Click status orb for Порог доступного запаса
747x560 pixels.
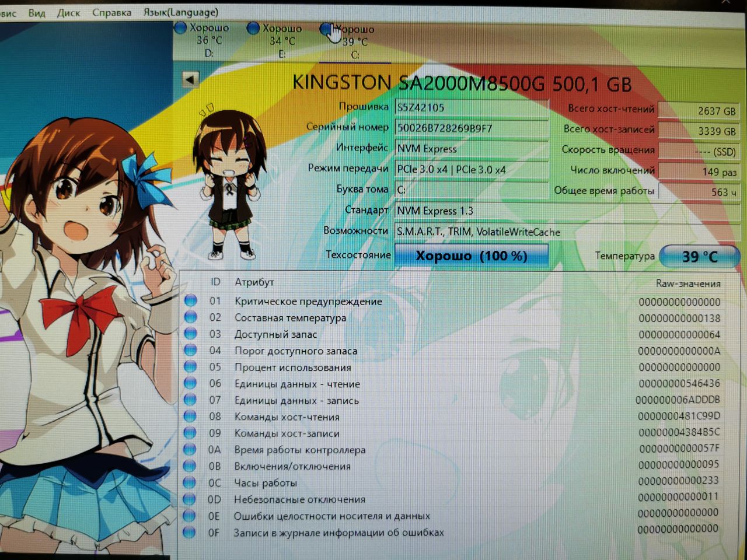(x=190, y=350)
